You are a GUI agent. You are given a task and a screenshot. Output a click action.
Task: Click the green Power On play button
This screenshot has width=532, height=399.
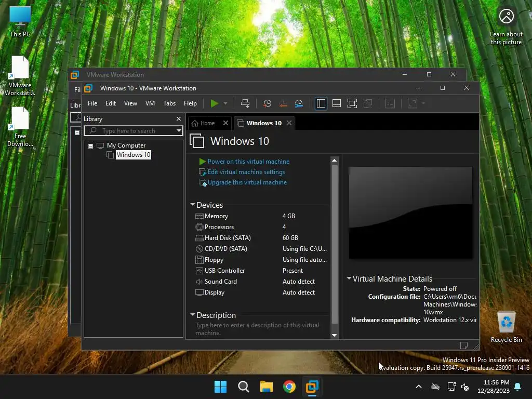(x=214, y=103)
